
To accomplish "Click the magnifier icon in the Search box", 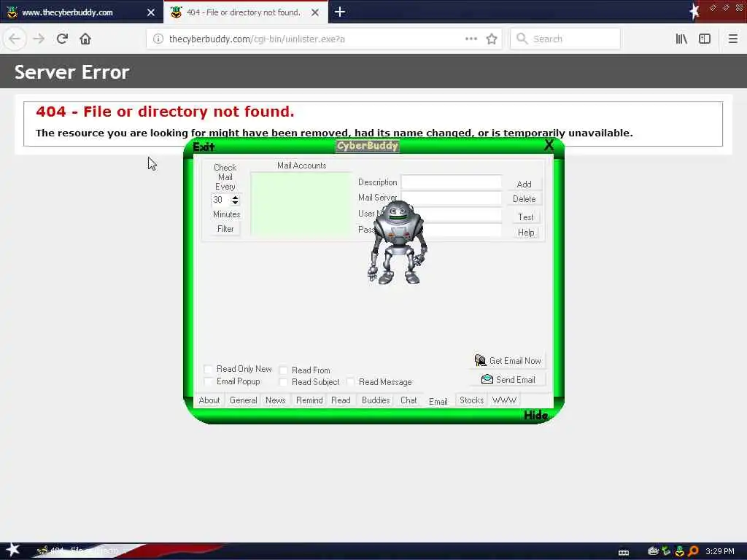I will coord(522,39).
